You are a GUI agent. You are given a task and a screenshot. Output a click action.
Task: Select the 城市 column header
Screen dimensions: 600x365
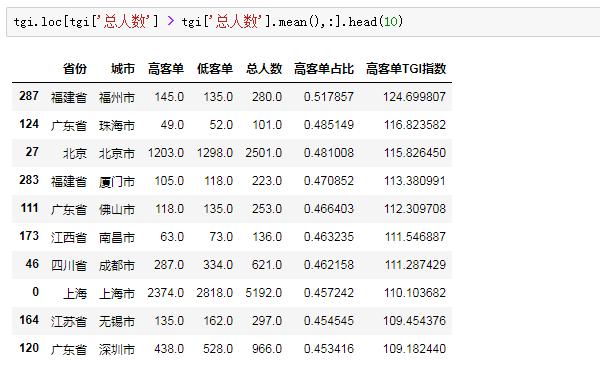tap(123, 69)
